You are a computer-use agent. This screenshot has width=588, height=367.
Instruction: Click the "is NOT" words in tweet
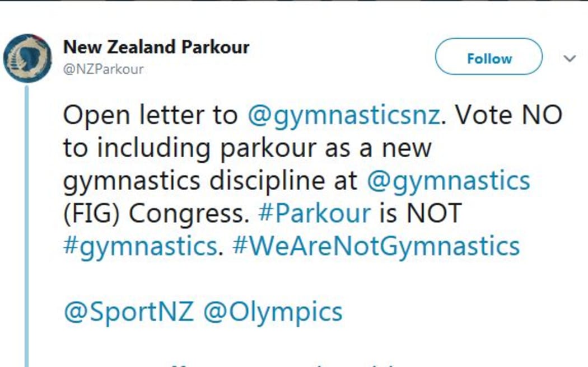[x=420, y=213]
